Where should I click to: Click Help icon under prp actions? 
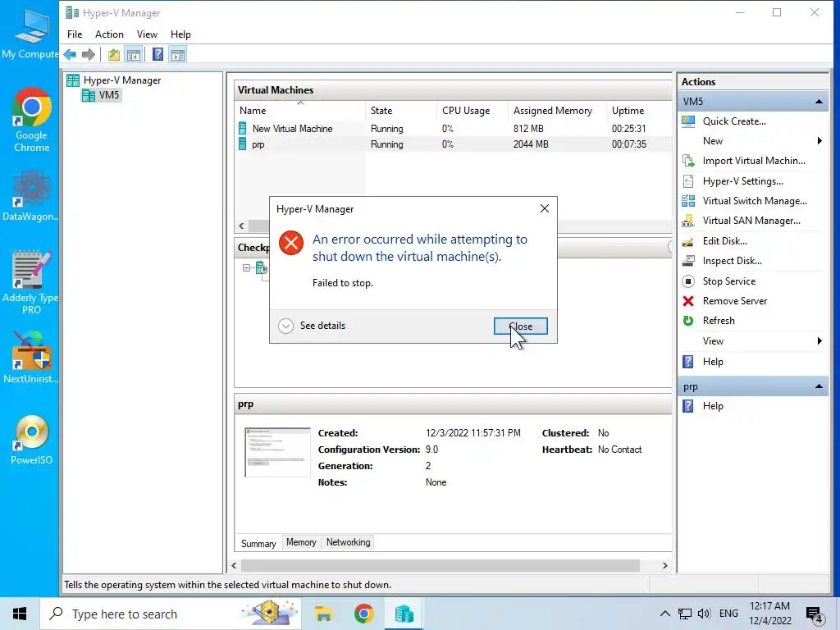point(688,406)
